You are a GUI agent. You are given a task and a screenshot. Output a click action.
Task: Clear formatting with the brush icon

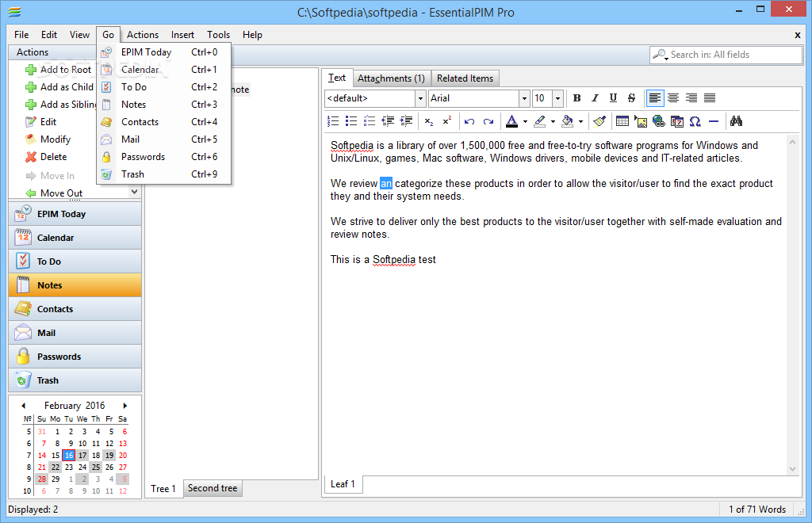click(599, 121)
